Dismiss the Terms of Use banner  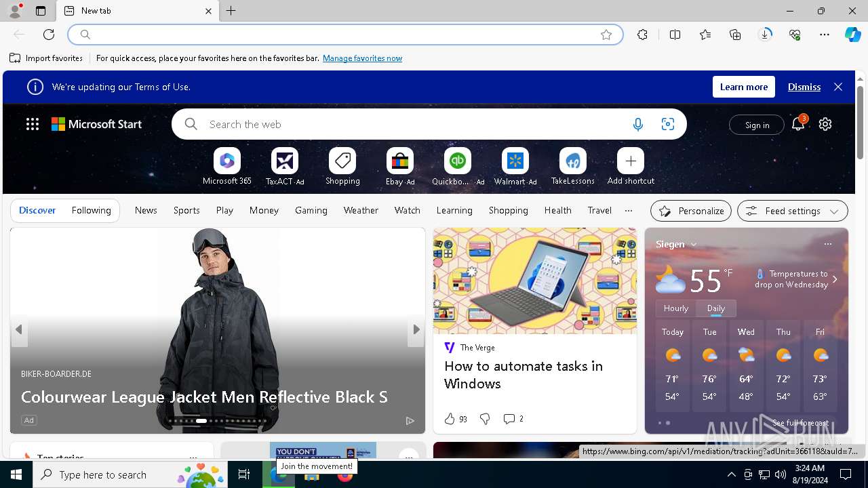point(804,87)
